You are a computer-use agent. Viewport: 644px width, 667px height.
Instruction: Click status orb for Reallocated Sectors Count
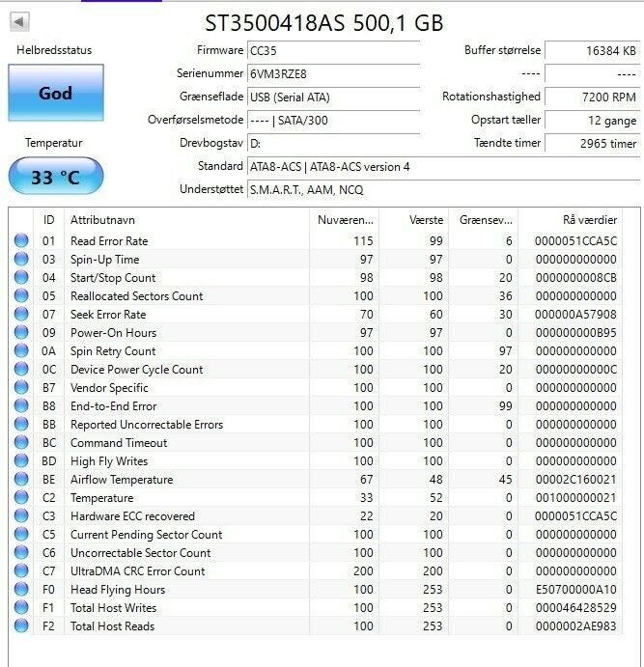coord(21,295)
